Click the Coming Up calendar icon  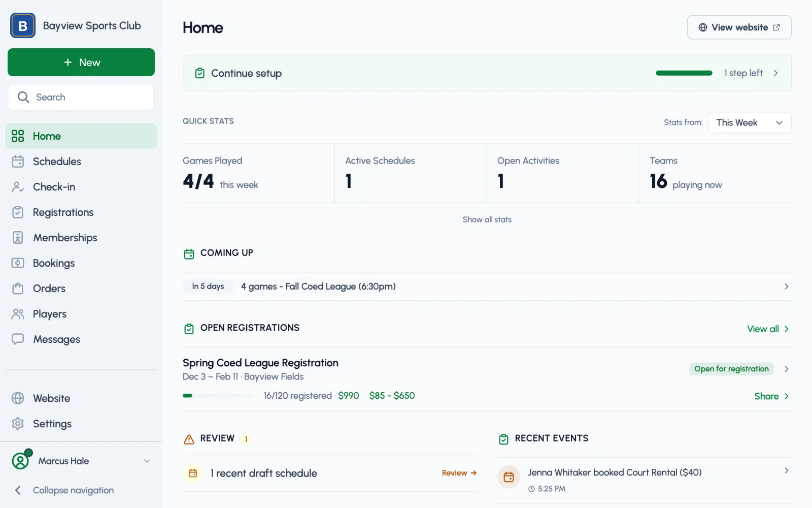189,253
